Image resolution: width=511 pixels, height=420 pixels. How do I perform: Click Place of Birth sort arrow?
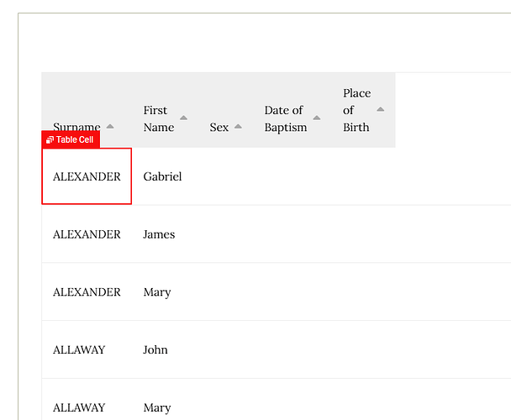[381, 109]
